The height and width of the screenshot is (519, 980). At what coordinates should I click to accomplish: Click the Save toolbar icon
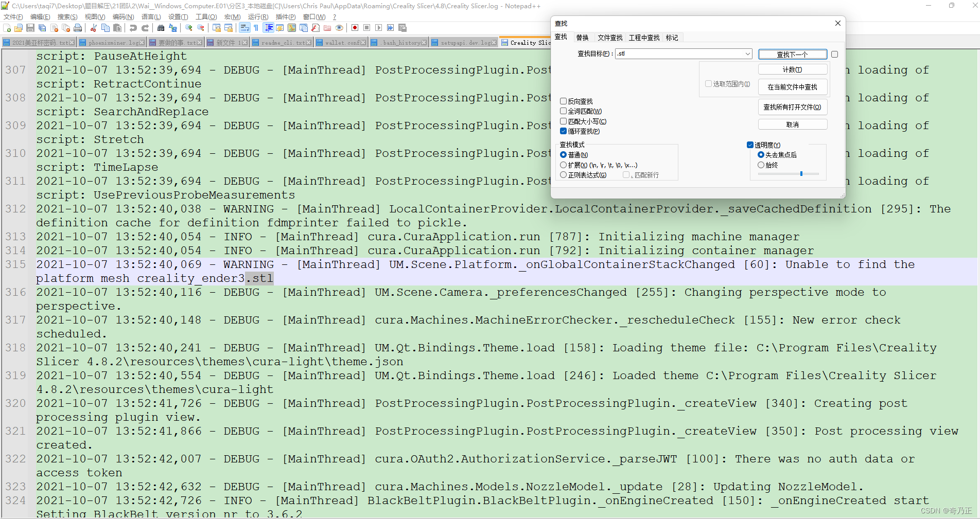(x=30, y=28)
